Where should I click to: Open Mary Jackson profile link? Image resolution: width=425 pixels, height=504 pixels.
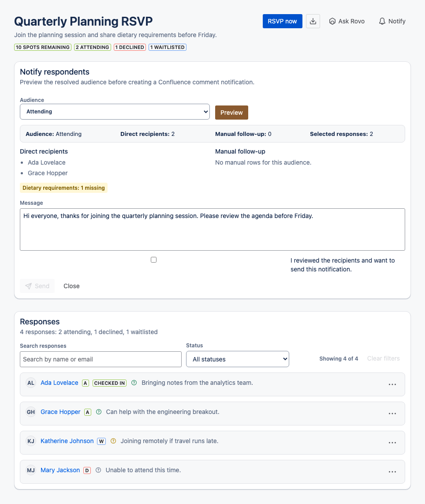60,470
